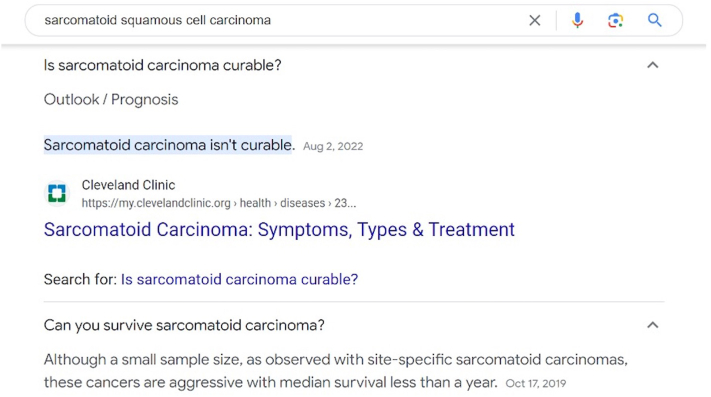Follow 'Is sarcomatoid carcinoma curable?' search link
The image size is (711, 397).
coord(239,279)
